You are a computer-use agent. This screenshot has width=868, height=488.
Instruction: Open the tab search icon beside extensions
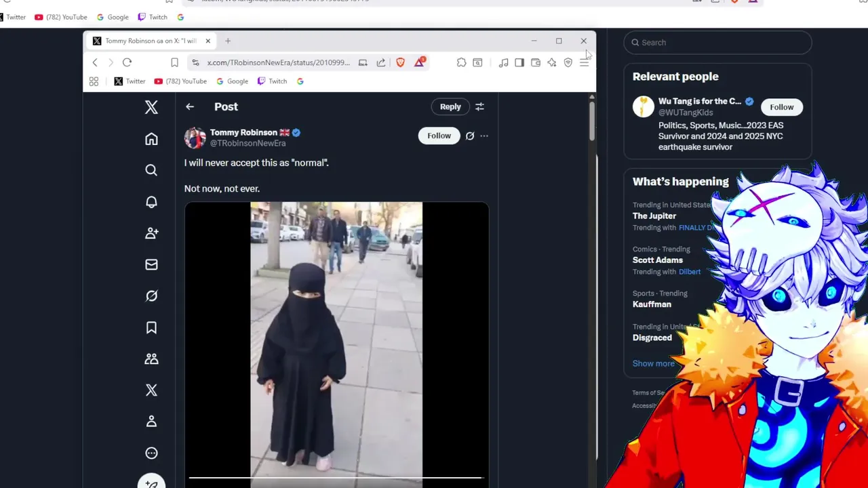pyautogui.click(x=477, y=62)
